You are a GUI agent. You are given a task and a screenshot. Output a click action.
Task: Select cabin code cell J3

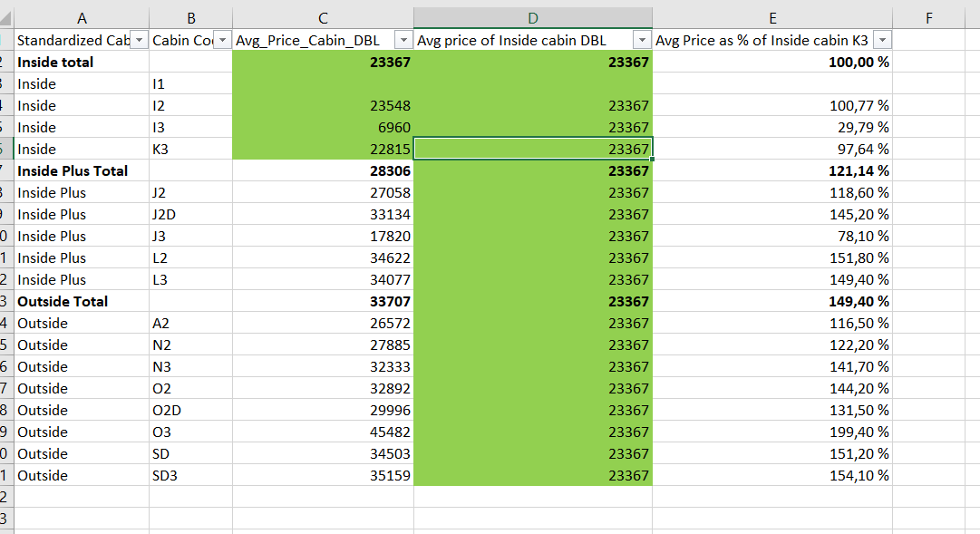coord(191,237)
